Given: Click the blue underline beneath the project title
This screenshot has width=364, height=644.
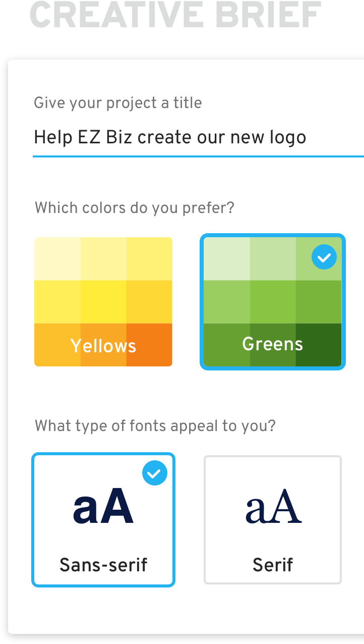Looking at the screenshot, I should point(199,157).
